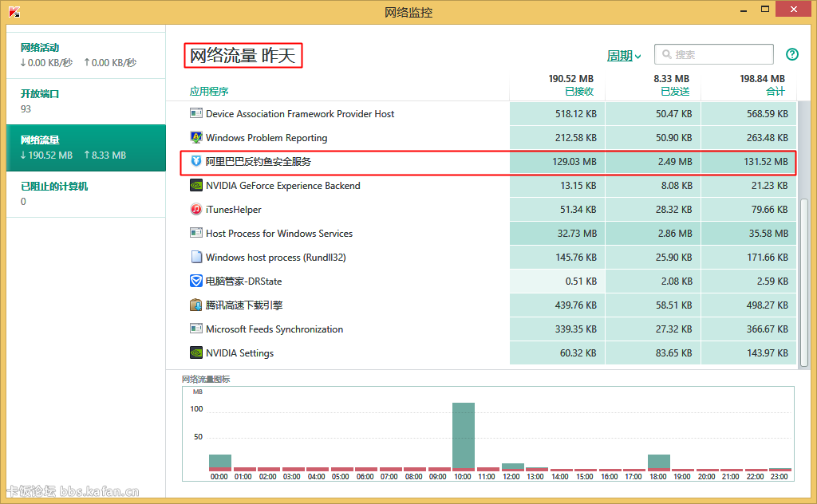Click the Windows Problem Reporting icon

pyautogui.click(x=196, y=137)
